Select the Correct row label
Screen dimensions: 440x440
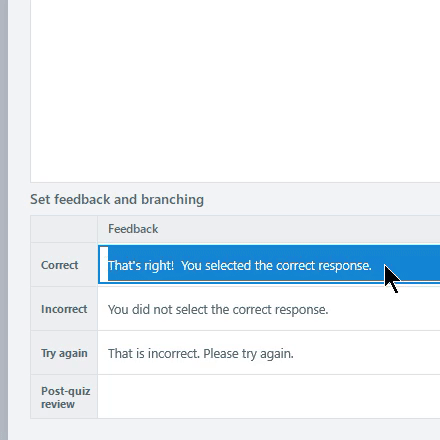(x=59, y=265)
